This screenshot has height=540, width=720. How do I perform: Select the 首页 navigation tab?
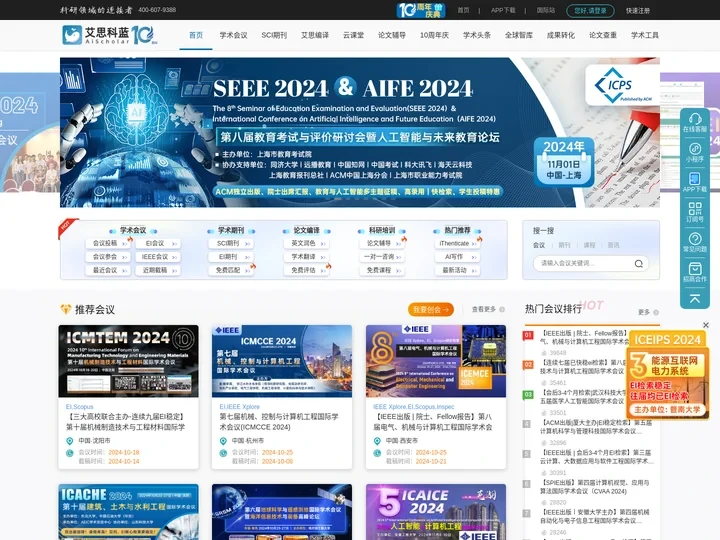click(196, 35)
